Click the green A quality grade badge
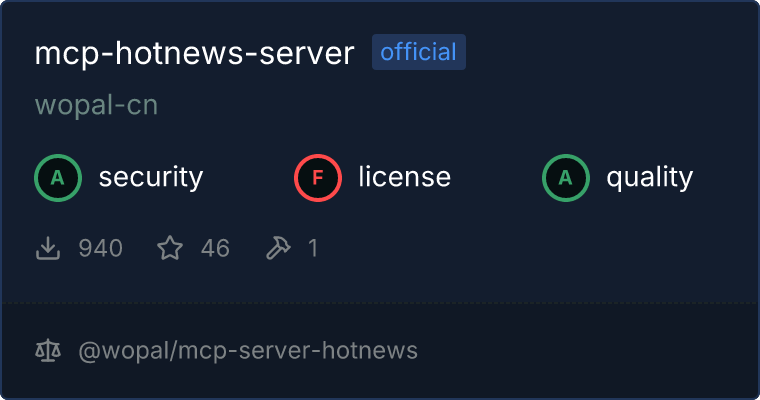Screen dimensions: 760x400 [x=566, y=178]
